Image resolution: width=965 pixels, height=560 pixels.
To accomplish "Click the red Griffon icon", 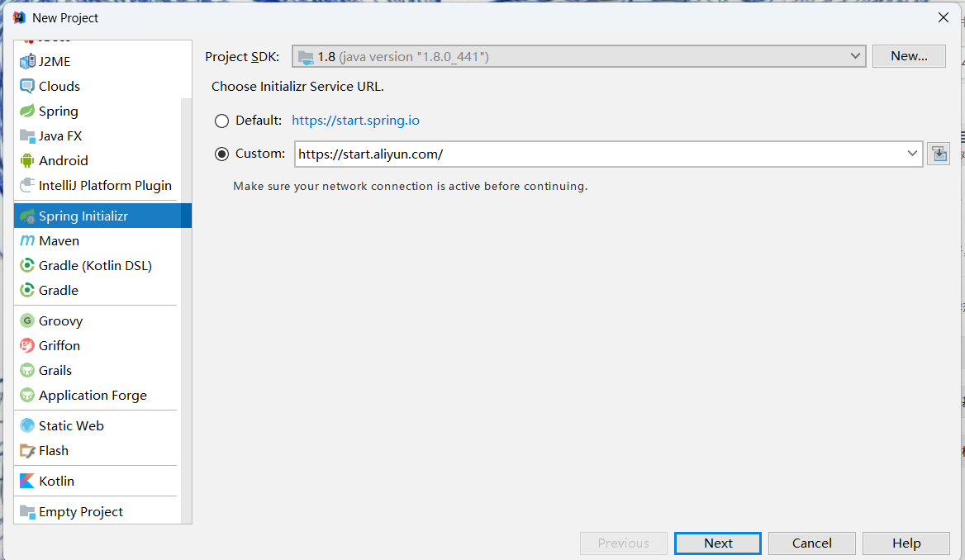I will pos(27,345).
